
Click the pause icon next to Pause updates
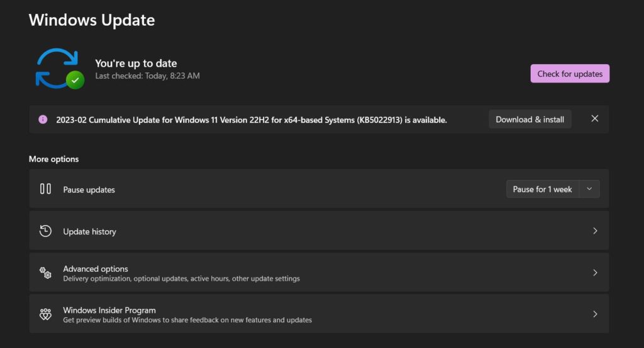click(45, 189)
